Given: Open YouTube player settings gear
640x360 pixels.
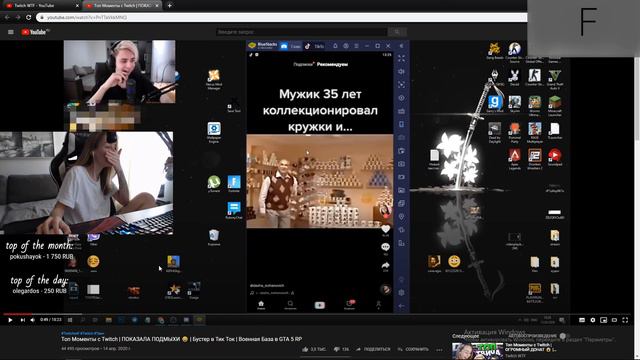Looking at the screenshot, I should pos(593,320).
